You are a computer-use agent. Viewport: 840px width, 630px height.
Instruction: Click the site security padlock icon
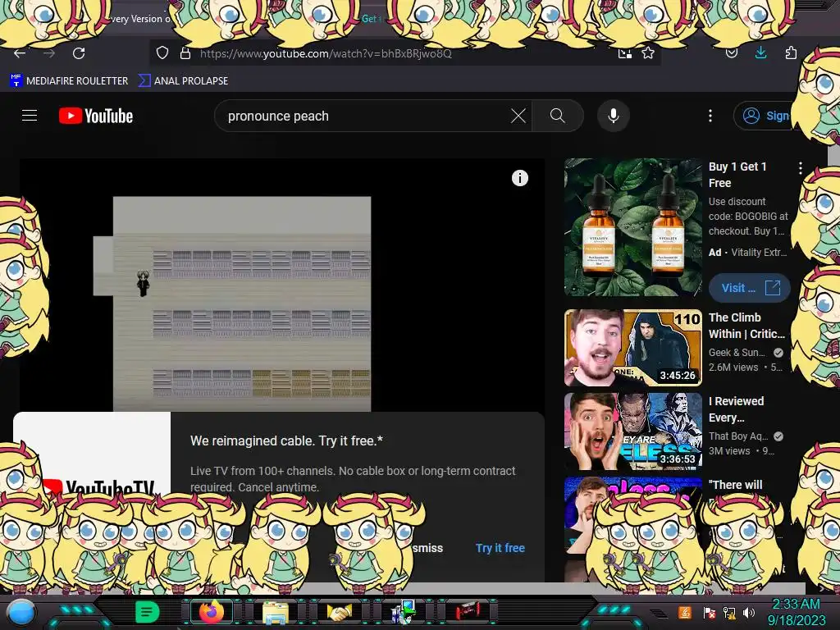[185, 53]
